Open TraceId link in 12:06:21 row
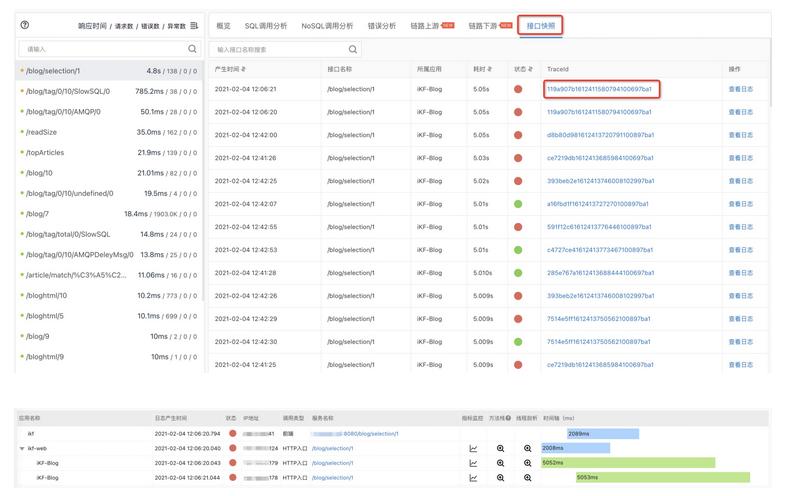788x496 pixels. click(599, 89)
